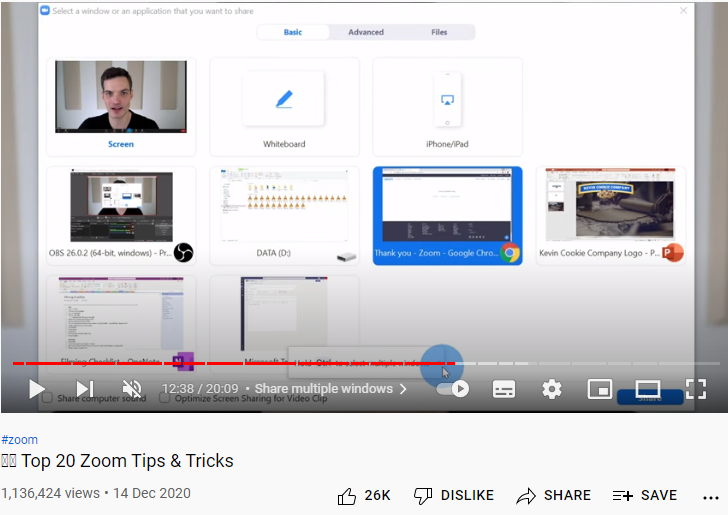Click the 12:38 / 20:09 time display
This screenshot has width=728, height=515.
click(200, 389)
